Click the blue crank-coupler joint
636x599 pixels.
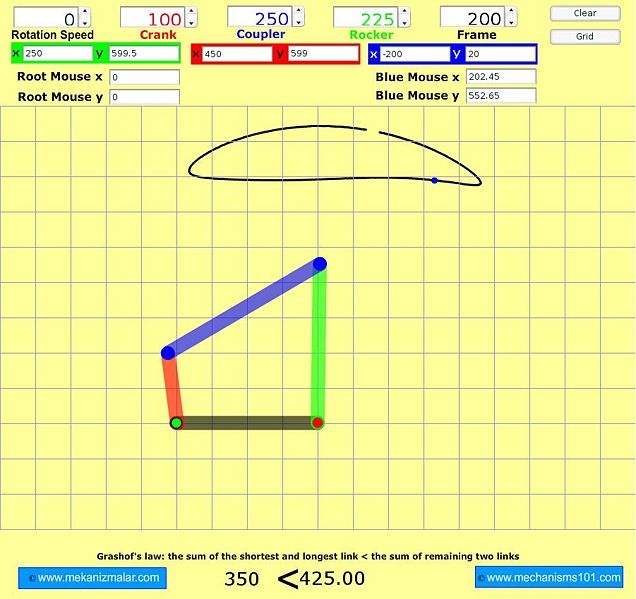168,352
